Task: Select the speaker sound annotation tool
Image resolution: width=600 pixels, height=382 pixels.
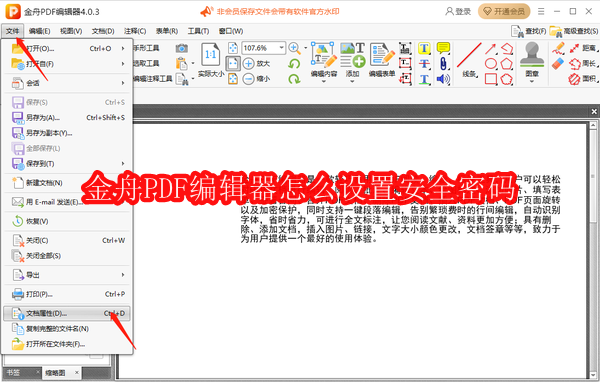Action: [443, 79]
